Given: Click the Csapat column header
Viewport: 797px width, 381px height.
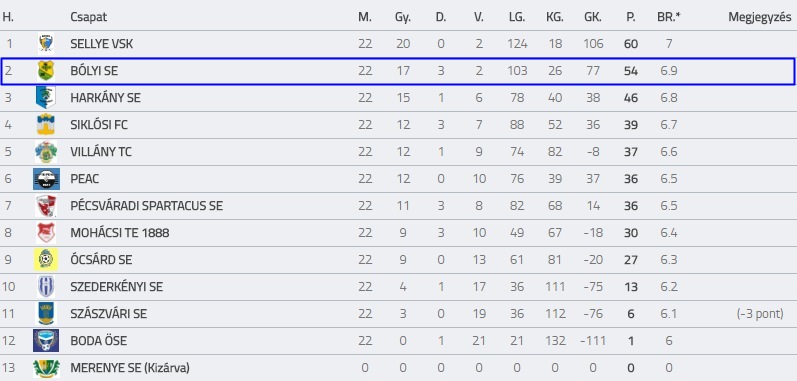Looking at the screenshot, I should (x=89, y=17).
